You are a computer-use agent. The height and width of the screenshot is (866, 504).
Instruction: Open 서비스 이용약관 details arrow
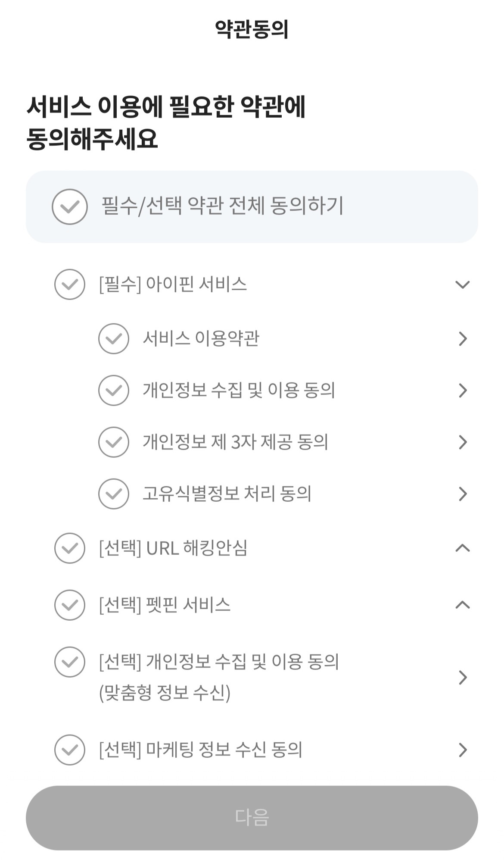coord(463,339)
